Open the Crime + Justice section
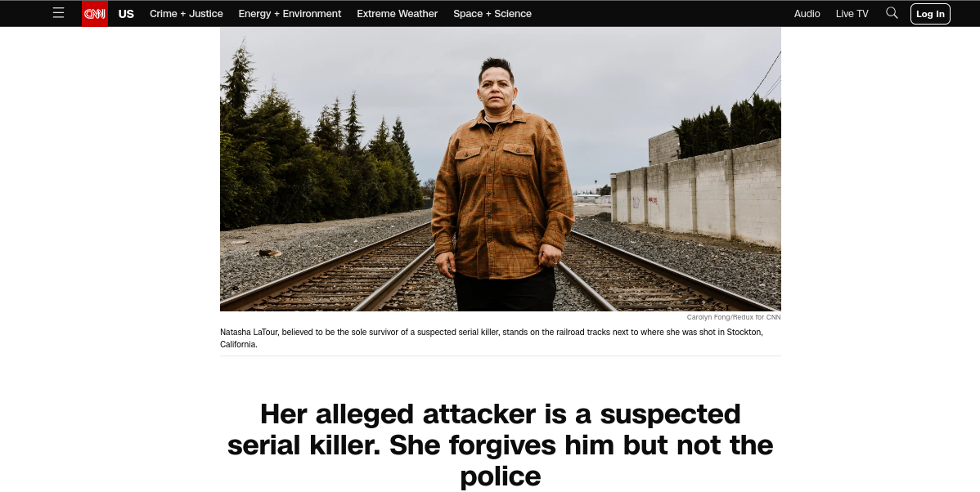 pos(187,14)
